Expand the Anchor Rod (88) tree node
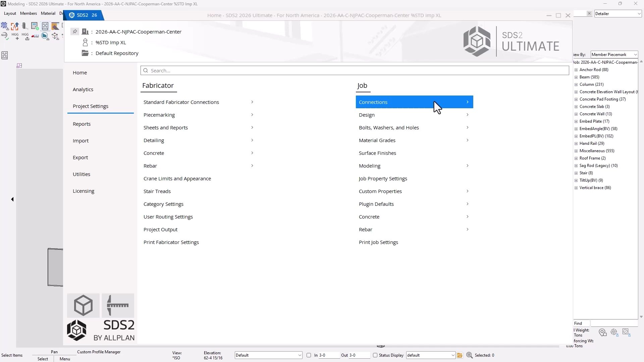Viewport: 644px width, 362px height. [576, 70]
